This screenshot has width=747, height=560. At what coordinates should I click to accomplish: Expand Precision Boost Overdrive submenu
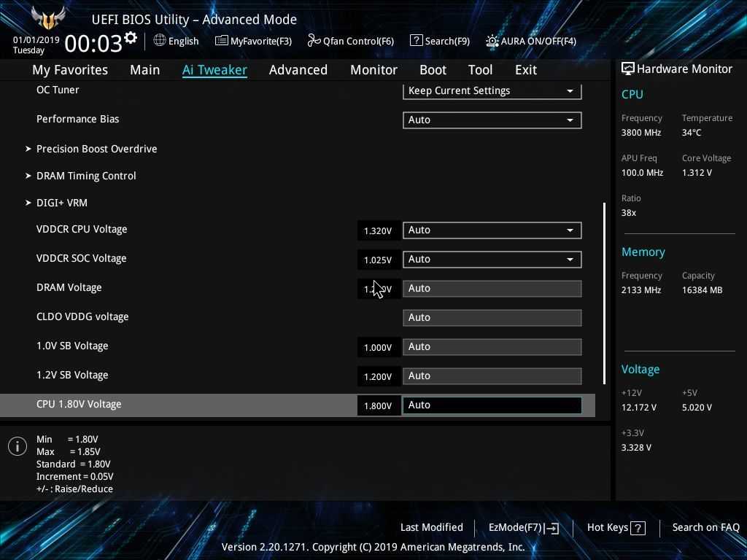coord(96,149)
